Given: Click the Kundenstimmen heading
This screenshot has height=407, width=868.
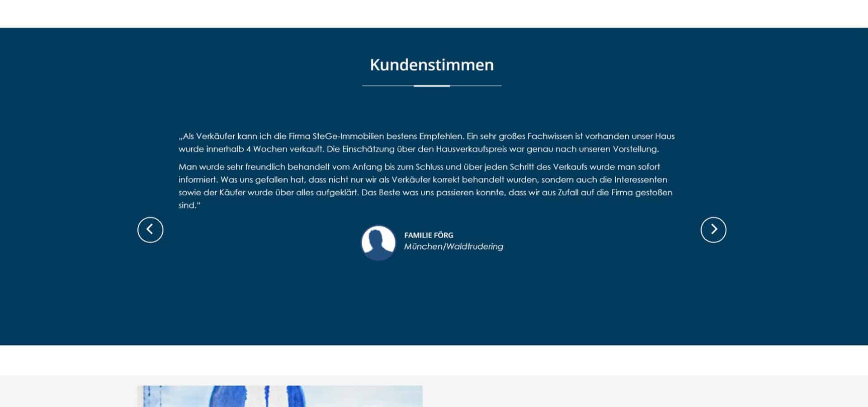Looking at the screenshot, I should tap(432, 65).
